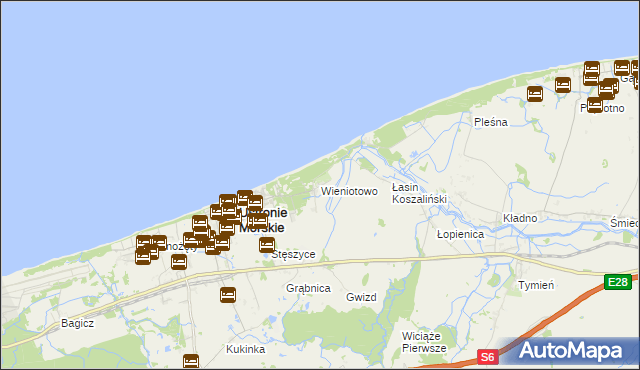The image size is (640, 370).
Task: Click the Kładno place label
Action: point(520,218)
